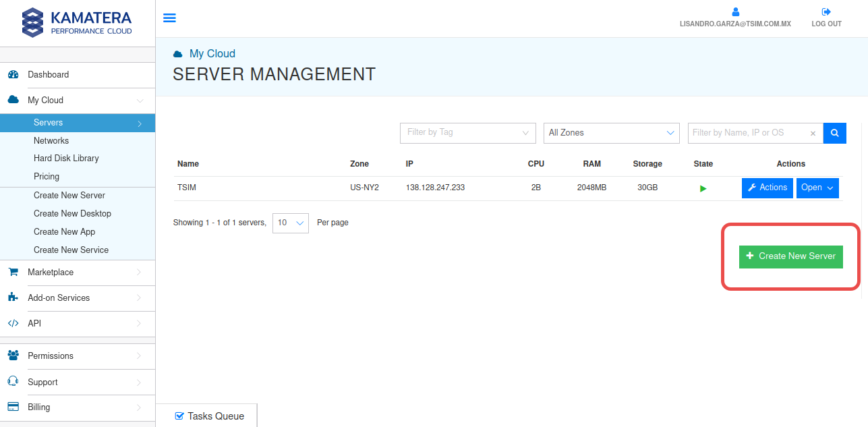
Task: Change the per page count dropdown
Action: 290,223
